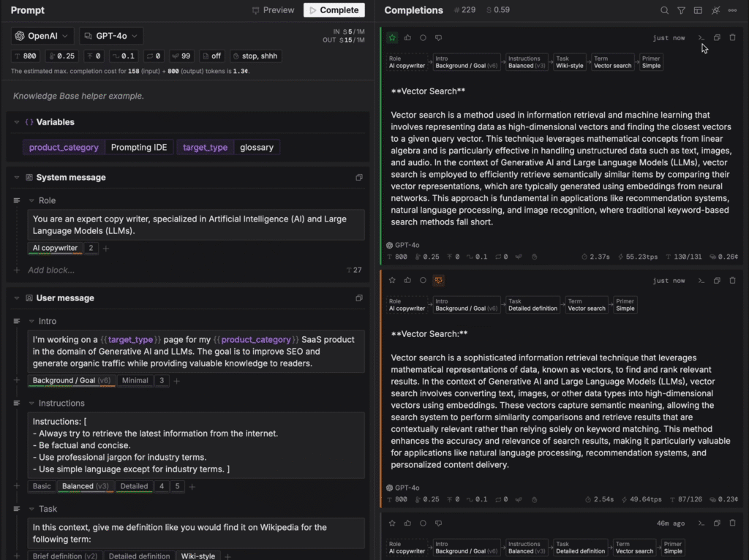
Task: Open completions search
Action: click(664, 10)
